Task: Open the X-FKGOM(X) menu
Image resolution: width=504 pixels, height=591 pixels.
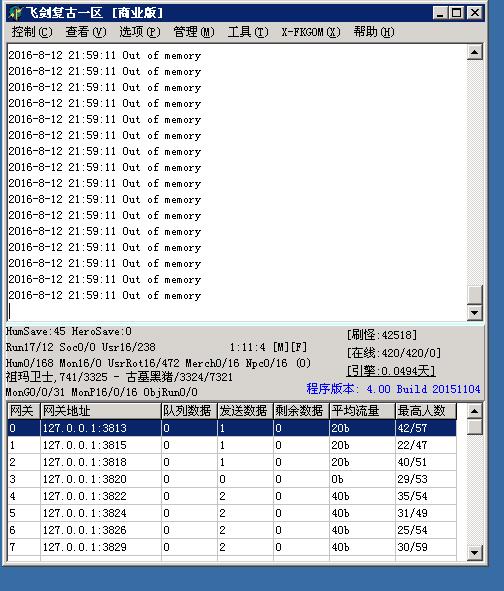Action: click(311, 32)
